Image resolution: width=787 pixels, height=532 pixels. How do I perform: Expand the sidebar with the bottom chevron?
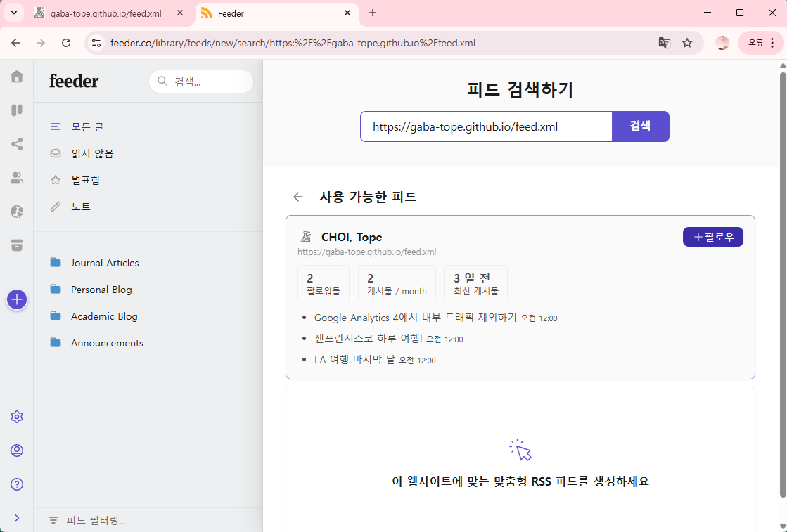pyautogui.click(x=17, y=518)
